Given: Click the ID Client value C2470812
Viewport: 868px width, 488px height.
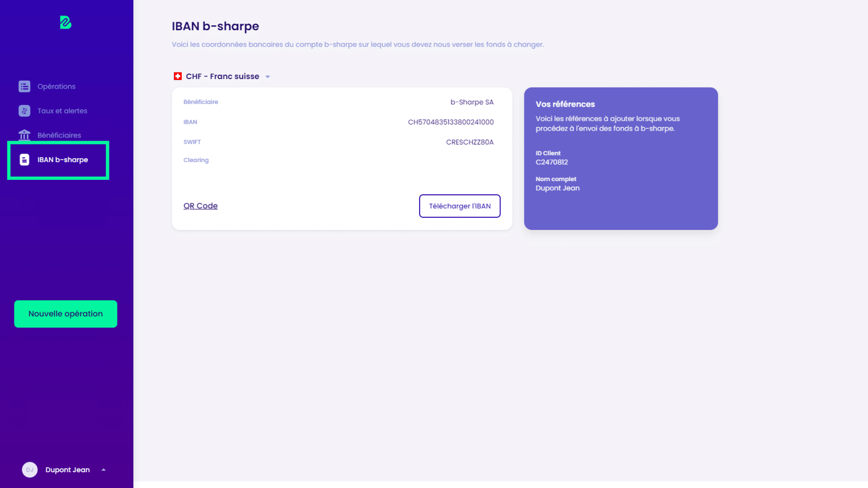Looking at the screenshot, I should [552, 162].
